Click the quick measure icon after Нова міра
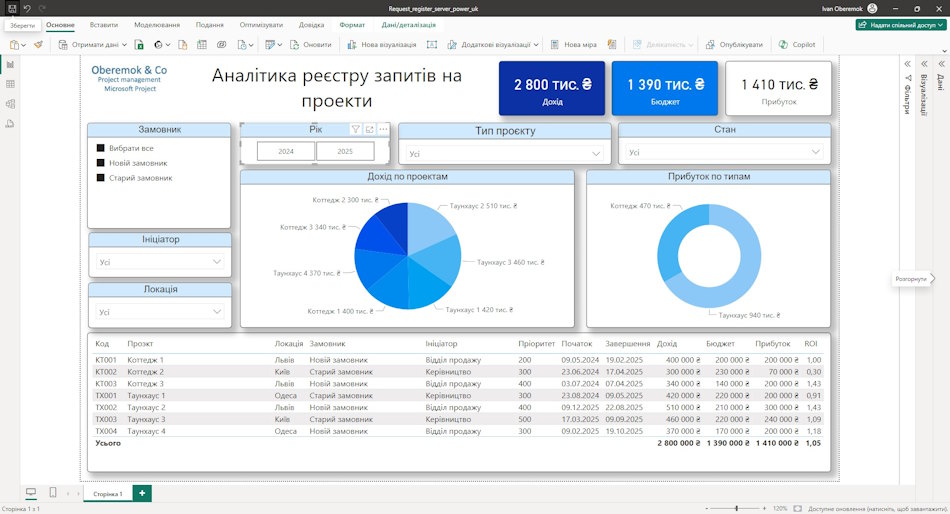The width and height of the screenshot is (950, 514). click(612, 44)
